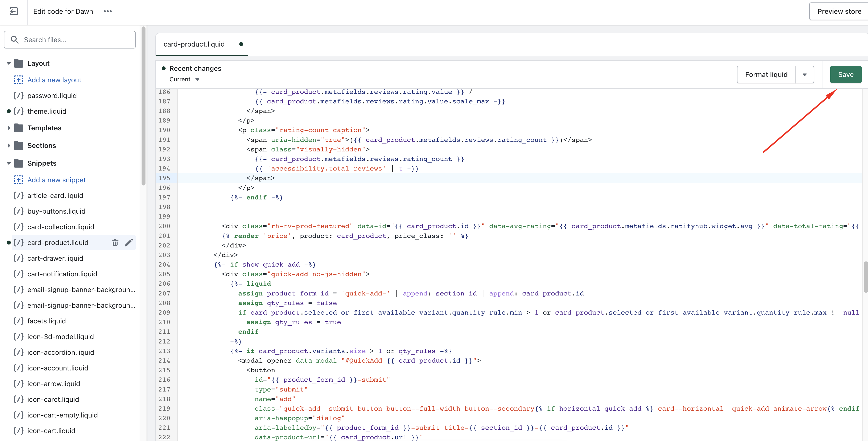
Task: Open the first email-signup-banner-background file
Action: click(81, 290)
